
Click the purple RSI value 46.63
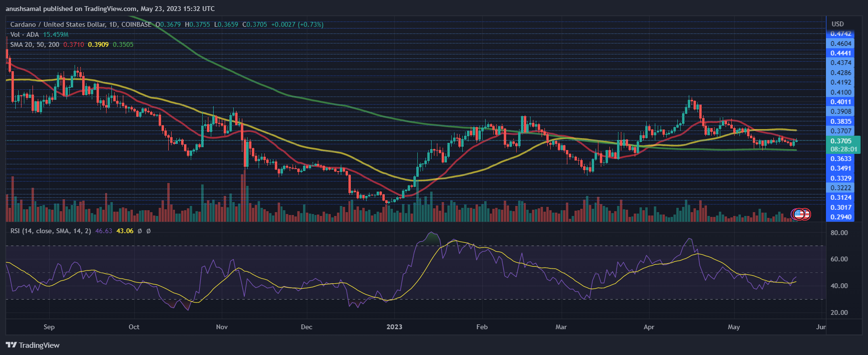point(104,231)
